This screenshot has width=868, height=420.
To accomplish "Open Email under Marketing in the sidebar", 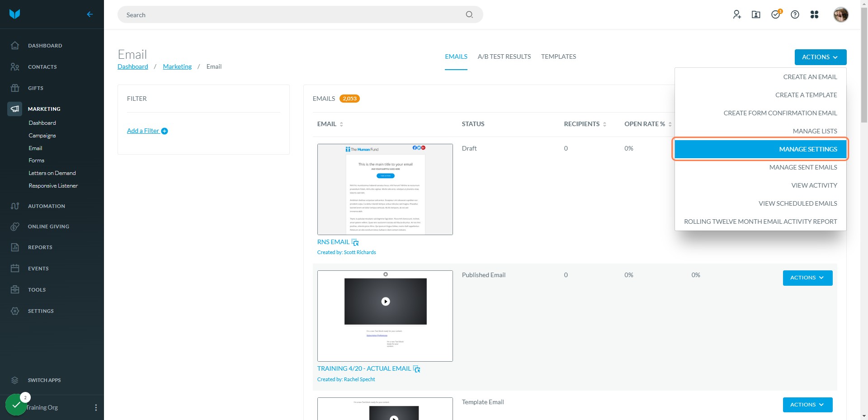I will [x=35, y=148].
